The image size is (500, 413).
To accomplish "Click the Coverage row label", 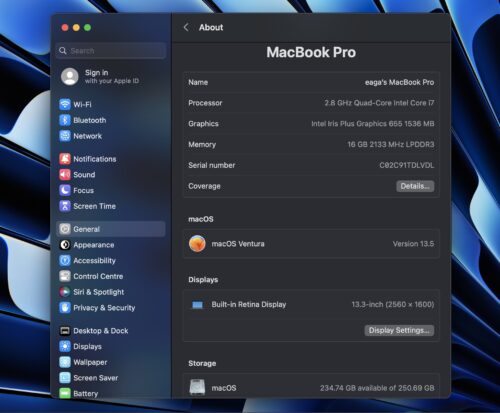I will (x=204, y=186).
